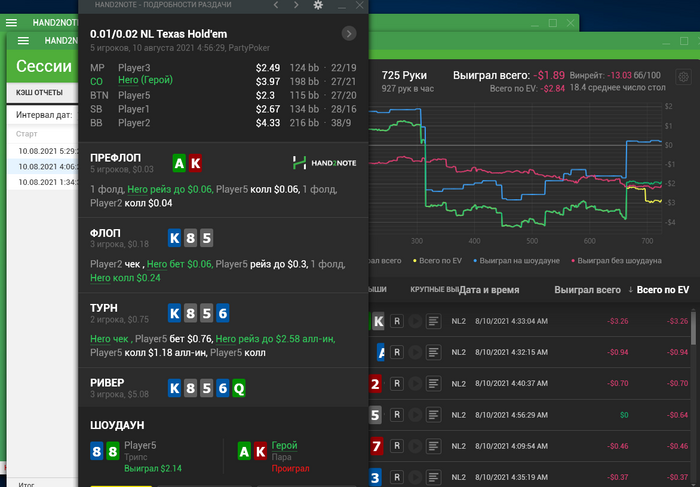The width and height of the screenshot is (700, 487).
Task: Click Hero (Герой) player name link
Action: (x=145, y=80)
